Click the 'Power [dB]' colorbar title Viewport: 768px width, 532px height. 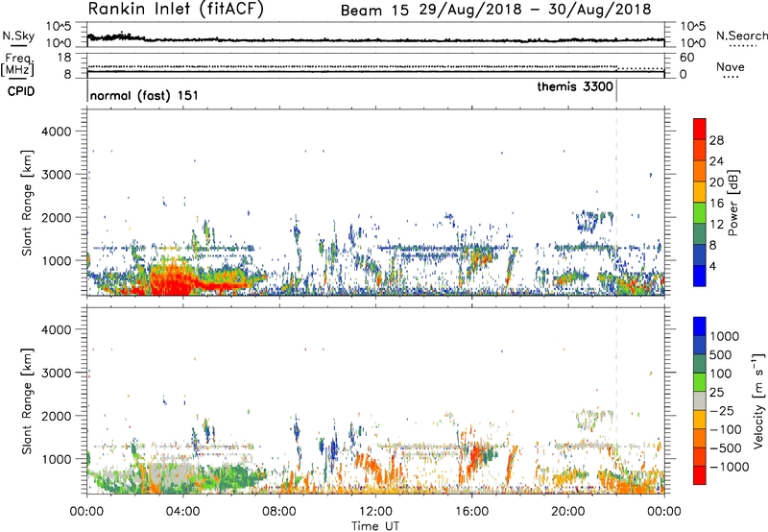[x=733, y=203]
